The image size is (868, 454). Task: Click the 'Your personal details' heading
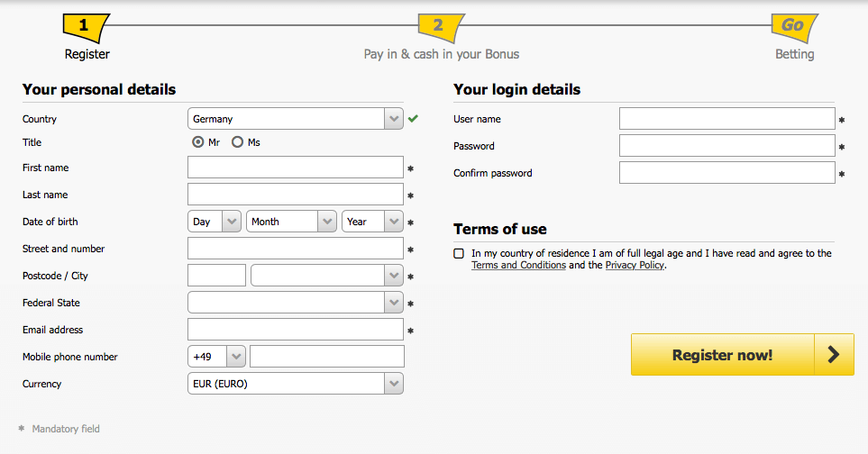coord(99,89)
